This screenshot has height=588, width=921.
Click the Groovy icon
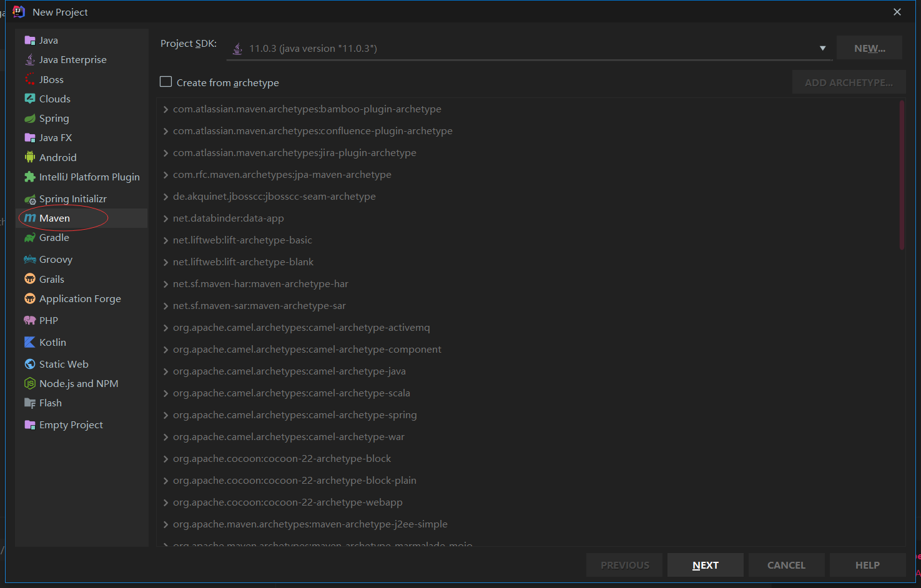tap(29, 260)
